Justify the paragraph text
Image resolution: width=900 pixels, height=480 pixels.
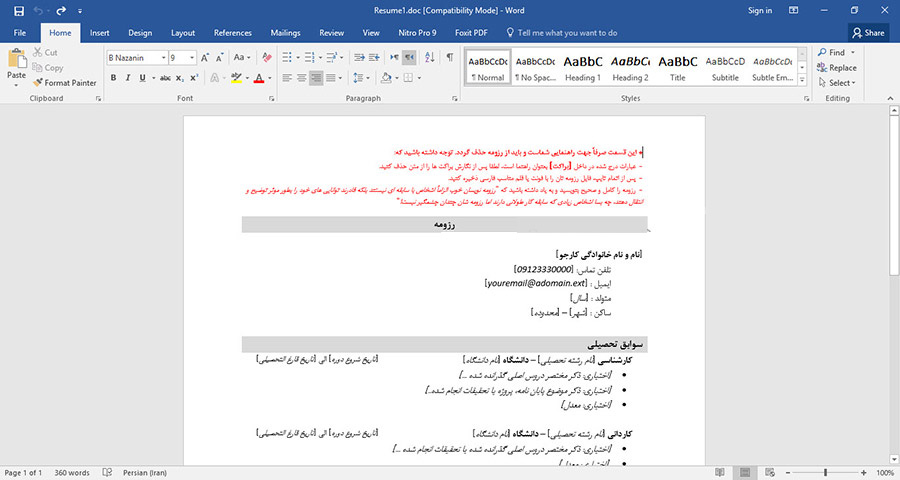[x=331, y=78]
